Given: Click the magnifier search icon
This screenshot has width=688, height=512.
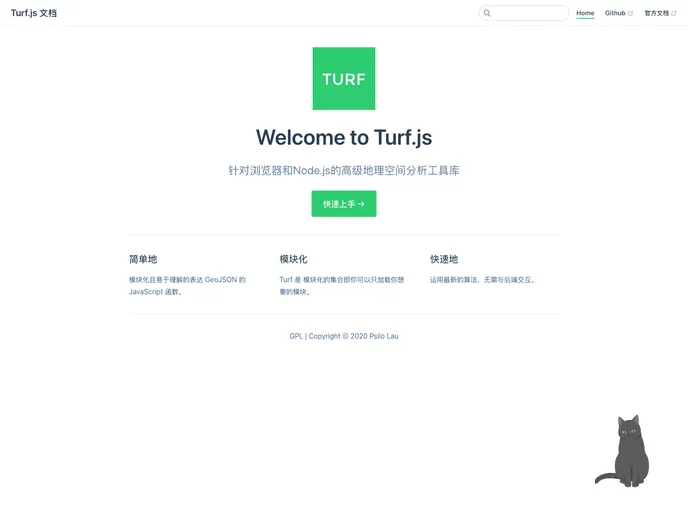Looking at the screenshot, I should tap(487, 13).
